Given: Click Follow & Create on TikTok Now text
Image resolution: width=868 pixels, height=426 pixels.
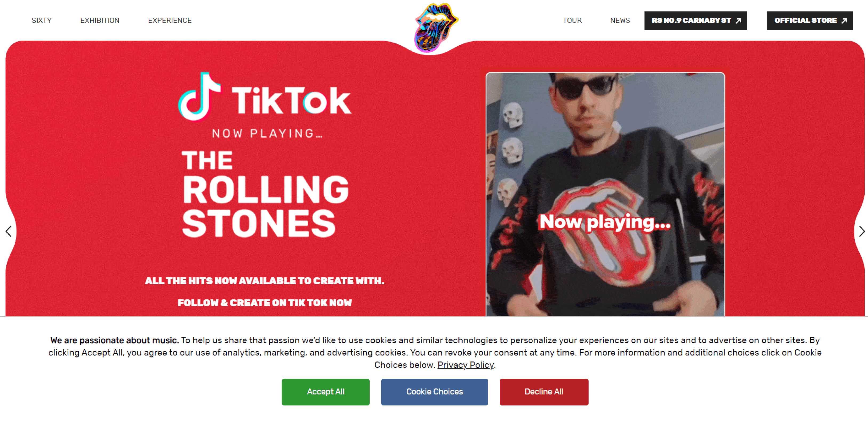Looking at the screenshot, I should (265, 303).
